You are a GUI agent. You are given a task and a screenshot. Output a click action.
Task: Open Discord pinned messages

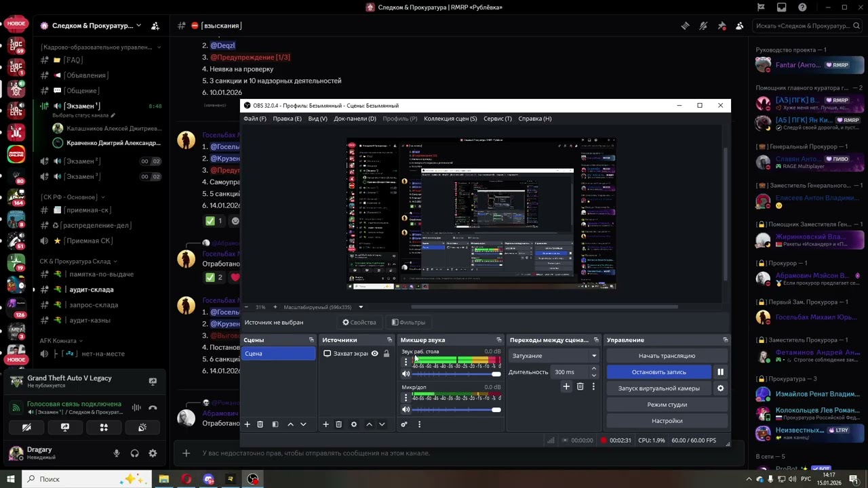pos(722,26)
